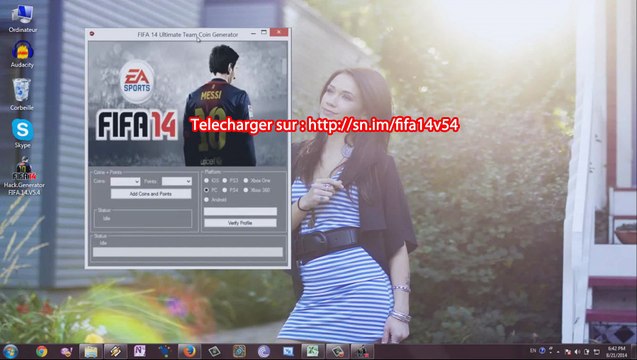
Task: Select the PC platform radio button
Action: point(206,190)
